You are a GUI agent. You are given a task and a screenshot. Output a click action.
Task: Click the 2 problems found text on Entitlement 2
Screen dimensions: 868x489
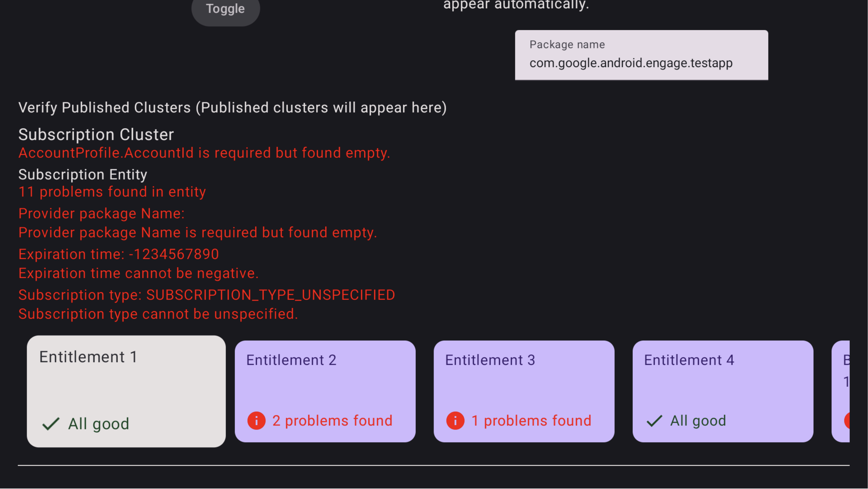pos(332,421)
